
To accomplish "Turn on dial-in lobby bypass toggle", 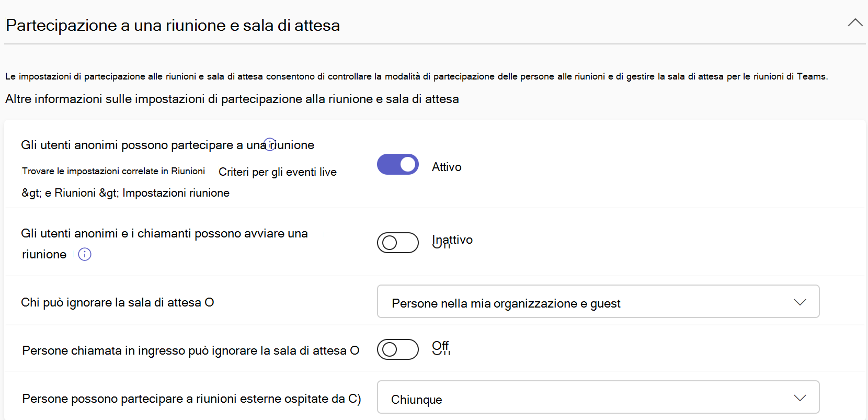I will [x=397, y=349].
